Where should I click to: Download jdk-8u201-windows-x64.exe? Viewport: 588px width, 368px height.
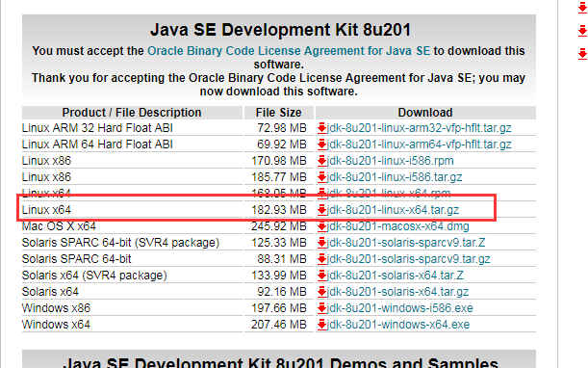398,325
